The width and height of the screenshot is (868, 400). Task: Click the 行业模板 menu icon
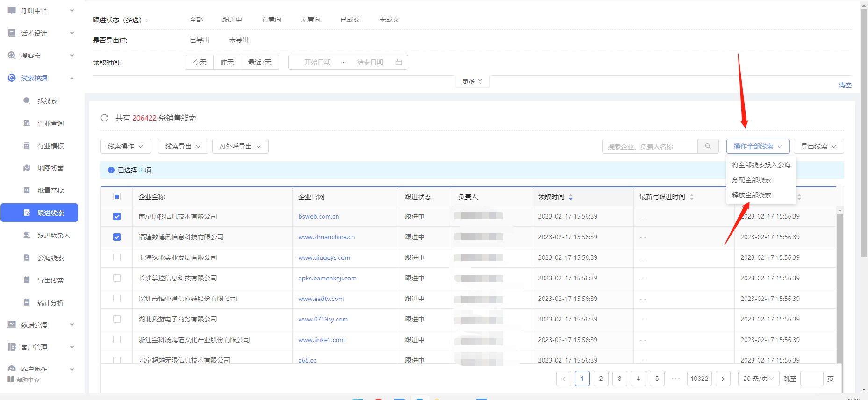pyautogui.click(x=27, y=145)
